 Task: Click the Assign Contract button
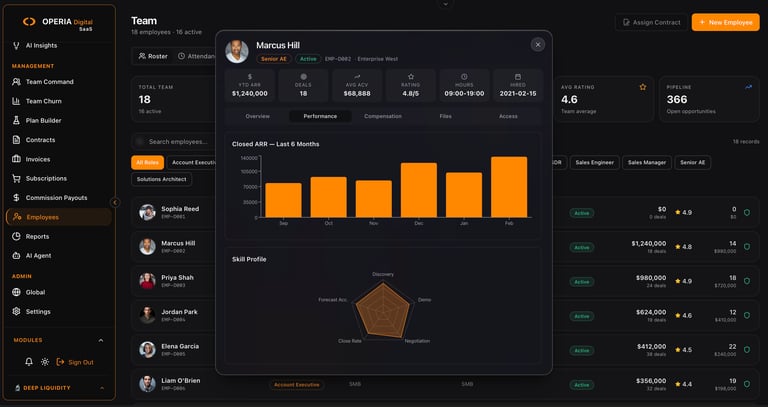(651, 23)
